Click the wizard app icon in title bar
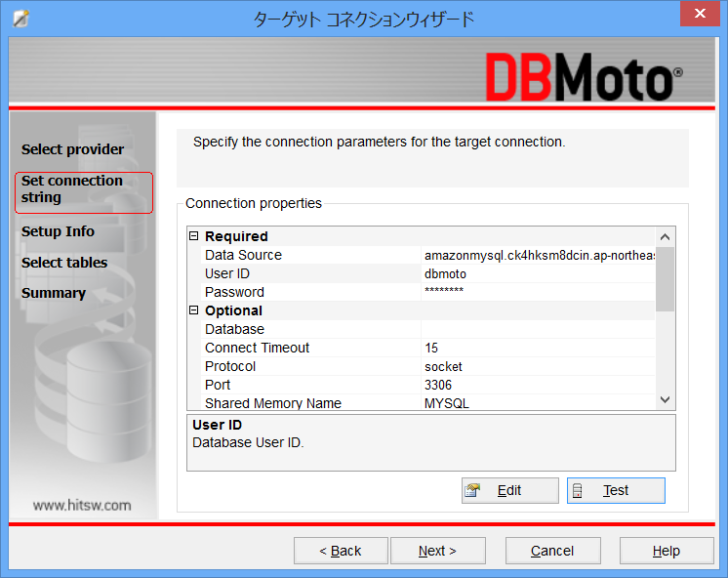 [20, 19]
